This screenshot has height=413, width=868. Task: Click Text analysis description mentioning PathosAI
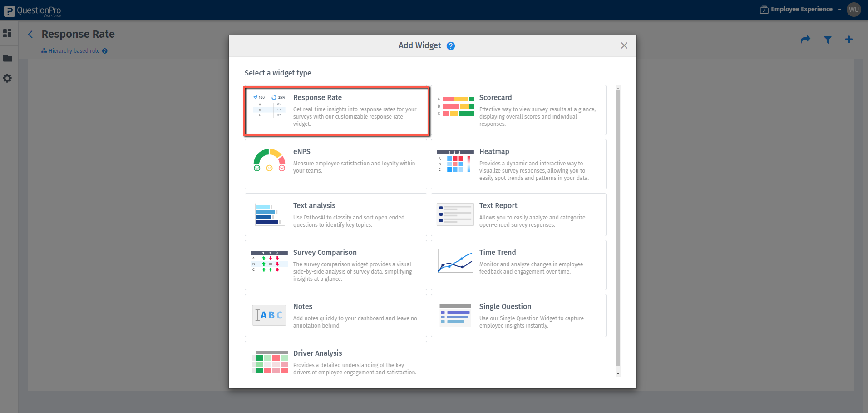349,221
